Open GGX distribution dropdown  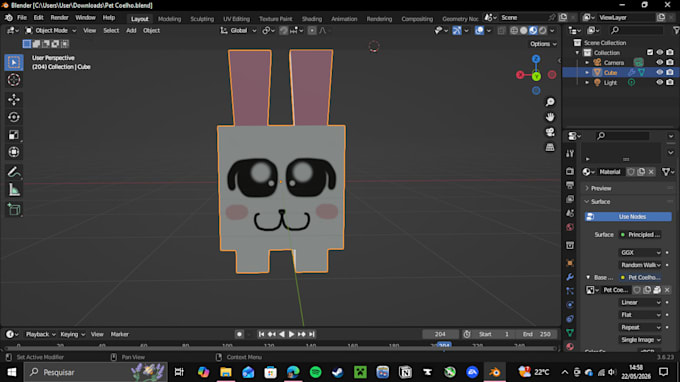(641, 252)
